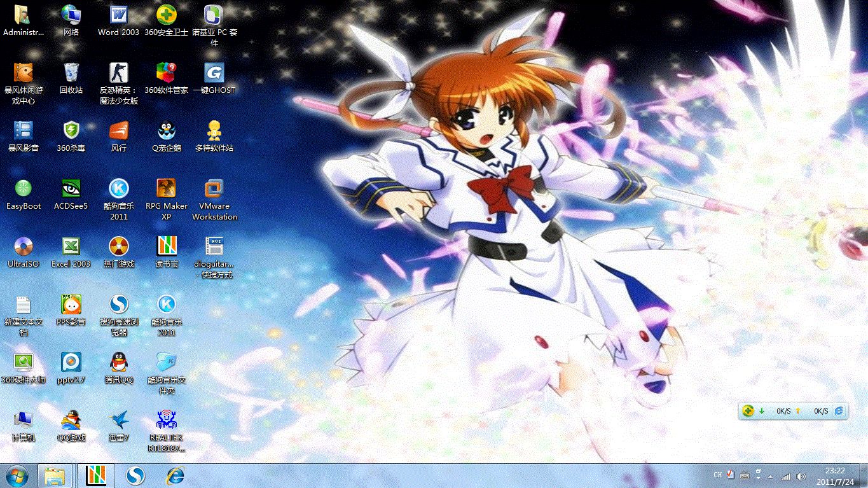Open the Windows Start menu orb

pyautogui.click(x=17, y=475)
